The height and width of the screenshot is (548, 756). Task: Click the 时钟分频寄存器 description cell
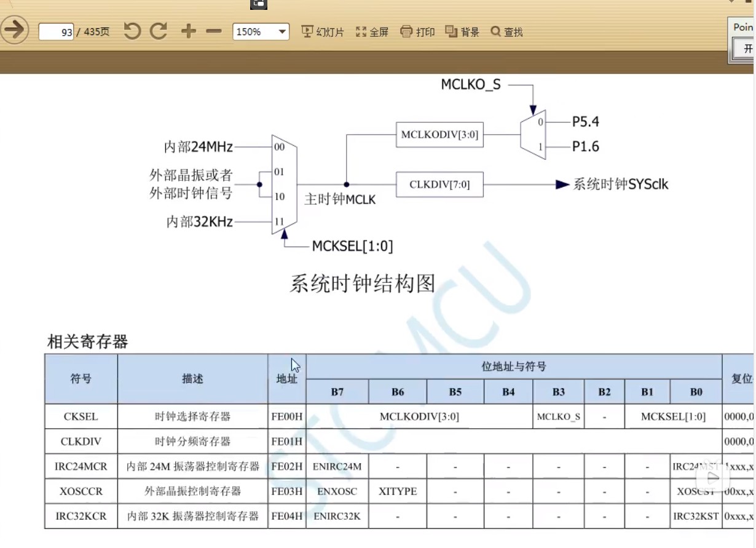point(192,442)
